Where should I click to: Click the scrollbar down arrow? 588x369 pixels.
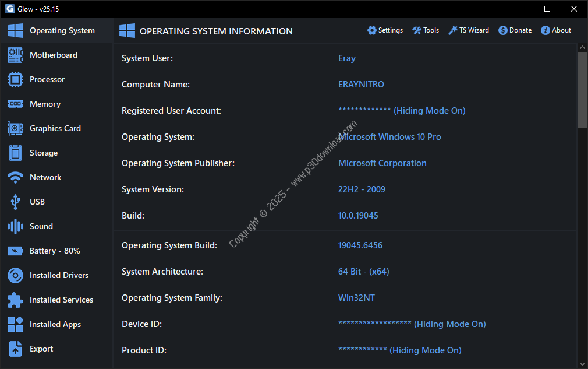tap(582, 363)
